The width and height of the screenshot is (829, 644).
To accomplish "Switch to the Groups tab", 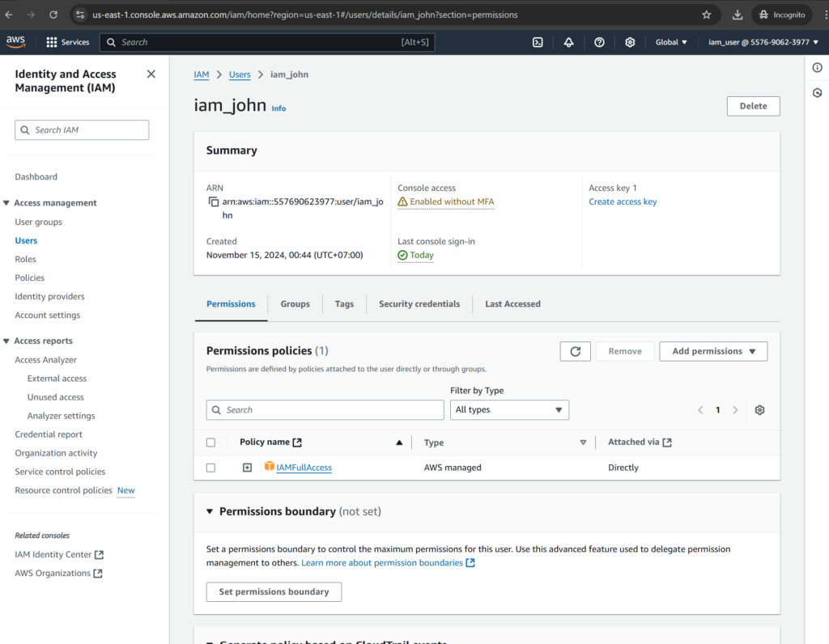I will (x=295, y=304).
